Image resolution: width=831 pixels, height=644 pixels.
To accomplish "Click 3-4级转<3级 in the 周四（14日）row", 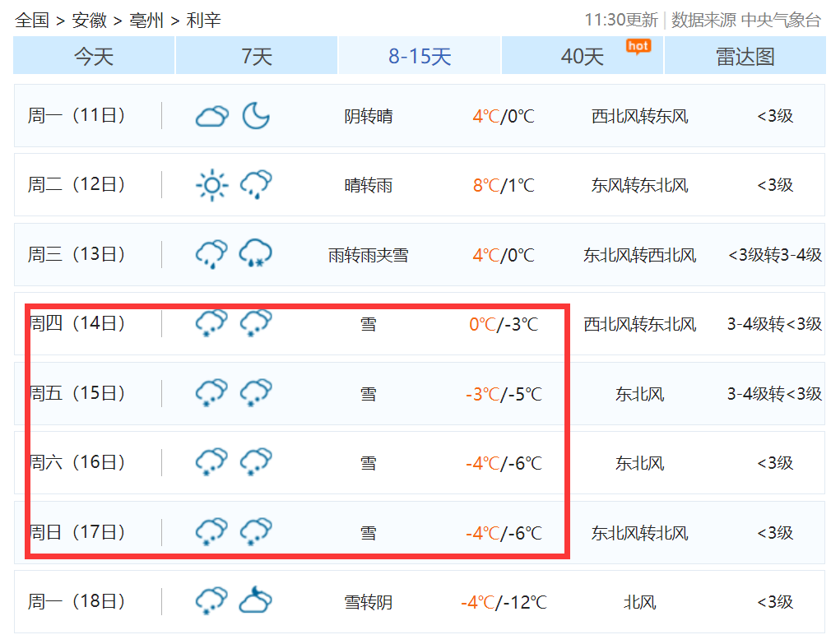I will pos(775,323).
